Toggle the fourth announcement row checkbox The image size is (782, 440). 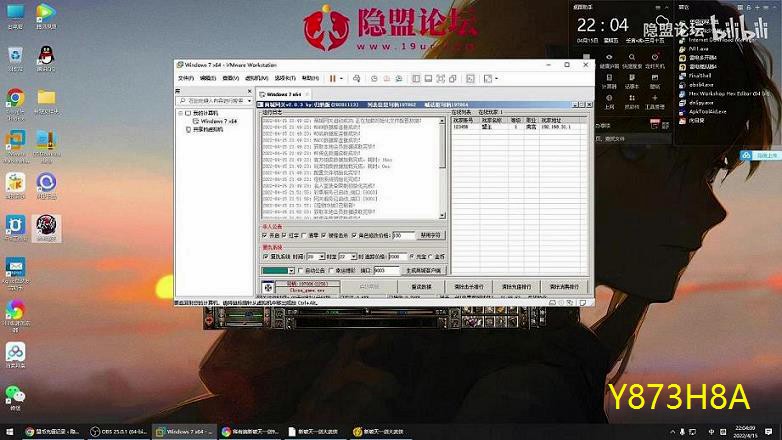[x=324, y=235]
